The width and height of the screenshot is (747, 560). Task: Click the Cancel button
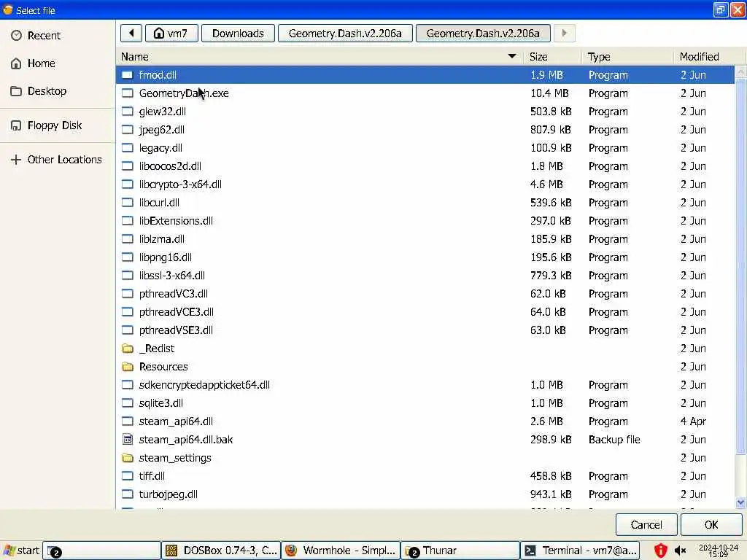pyautogui.click(x=646, y=525)
